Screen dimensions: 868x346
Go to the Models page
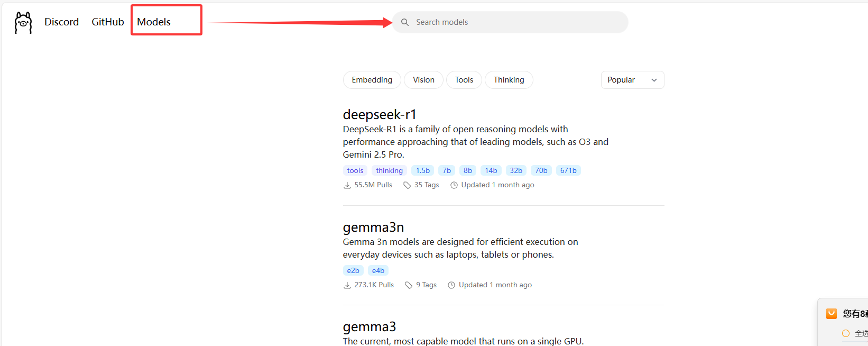click(x=154, y=22)
